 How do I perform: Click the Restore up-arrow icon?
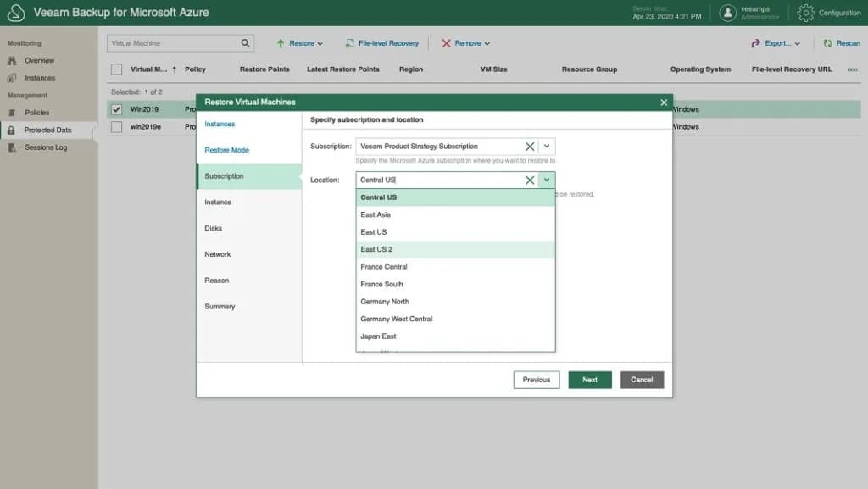point(280,43)
